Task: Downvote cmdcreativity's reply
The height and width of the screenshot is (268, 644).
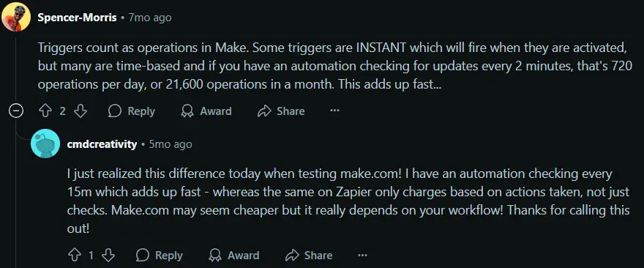Action: click(108, 256)
